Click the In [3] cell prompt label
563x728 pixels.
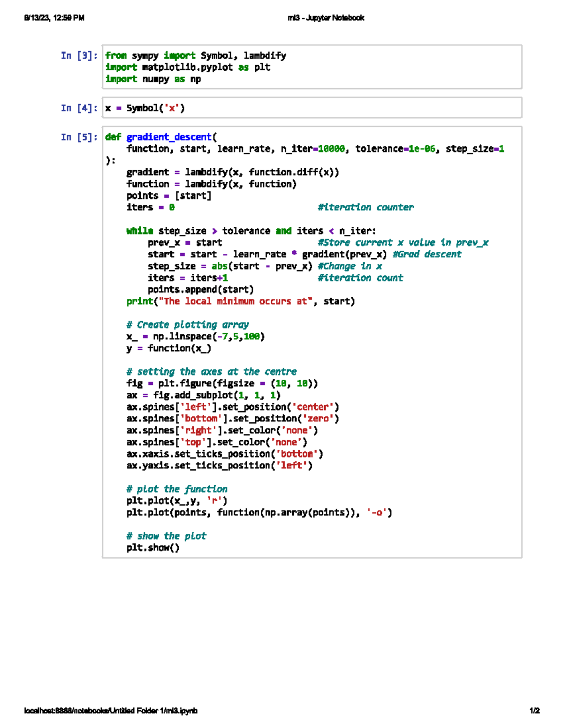(79, 56)
